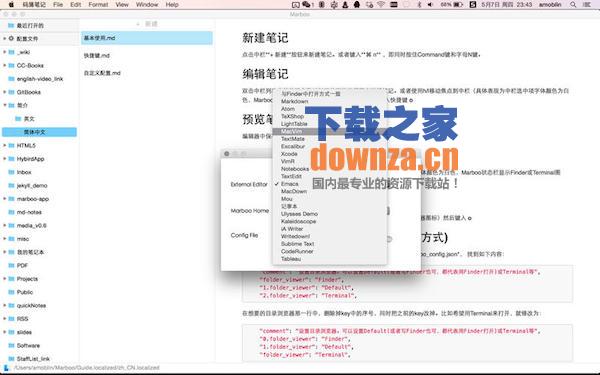600x375 pixels.
Task: Click the Public folder icon
Action: coord(11,292)
